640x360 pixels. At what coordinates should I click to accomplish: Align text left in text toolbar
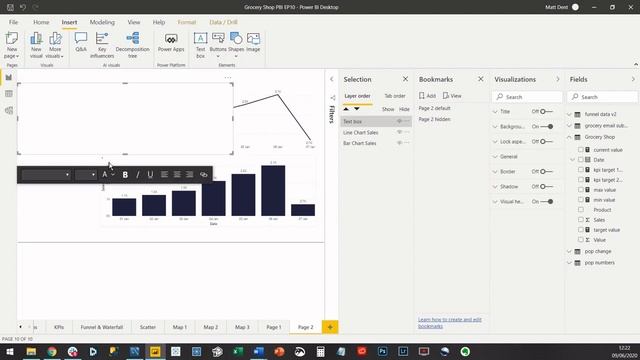click(x=164, y=175)
